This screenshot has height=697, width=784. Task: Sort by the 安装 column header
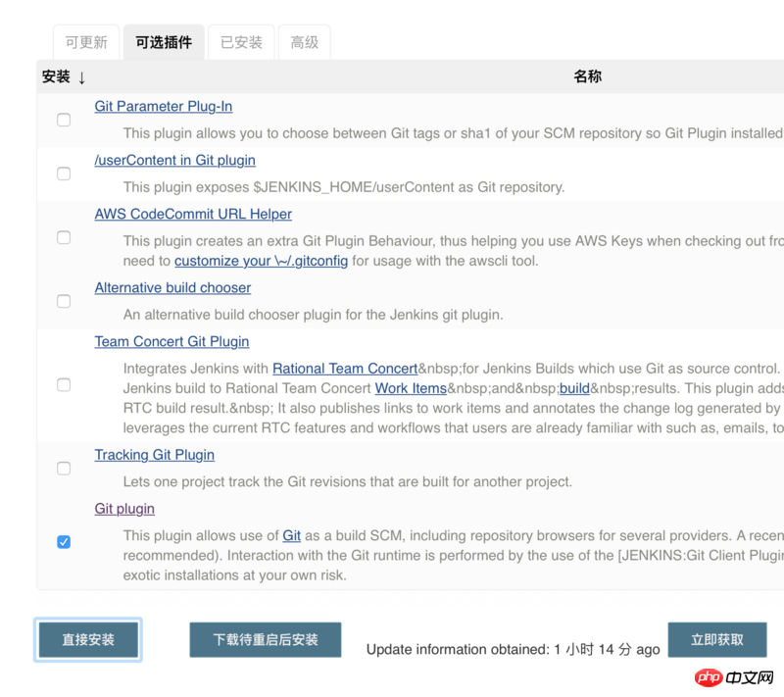(x=64, y=76)
